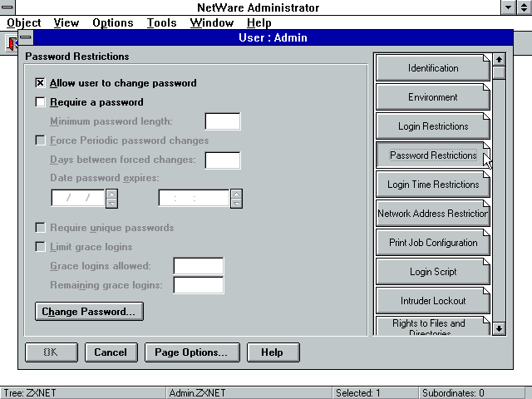
Task: Increase the expiry date with up spinner
Action: (111, 194)
